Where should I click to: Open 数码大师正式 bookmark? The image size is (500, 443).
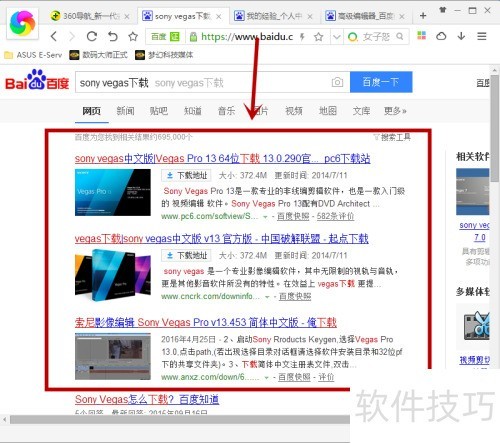(99, 55)
